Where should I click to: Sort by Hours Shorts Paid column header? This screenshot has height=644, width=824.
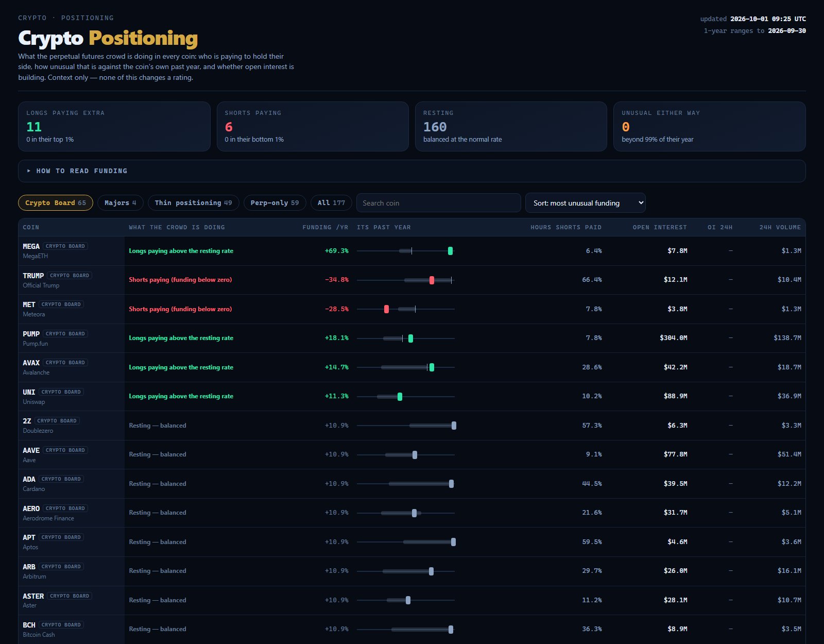566,227
